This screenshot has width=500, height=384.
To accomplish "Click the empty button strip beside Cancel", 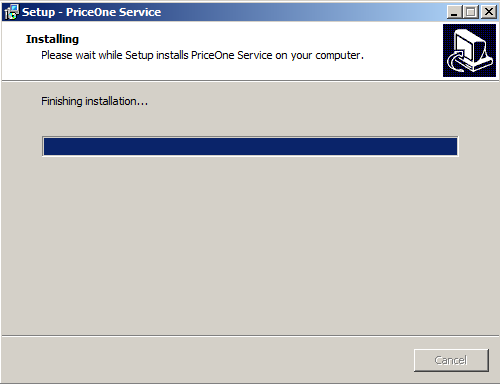I will pyautogui.click(x=207, y=360).
